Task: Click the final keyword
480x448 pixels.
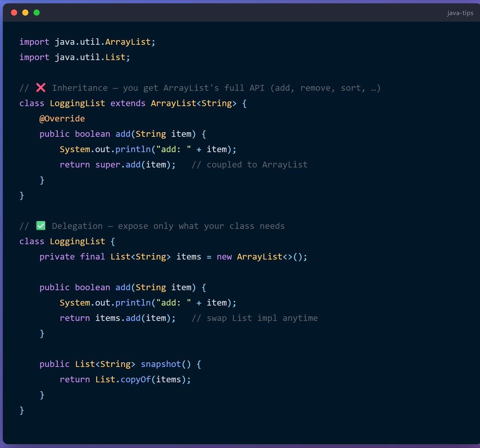Action: [92, 257]
